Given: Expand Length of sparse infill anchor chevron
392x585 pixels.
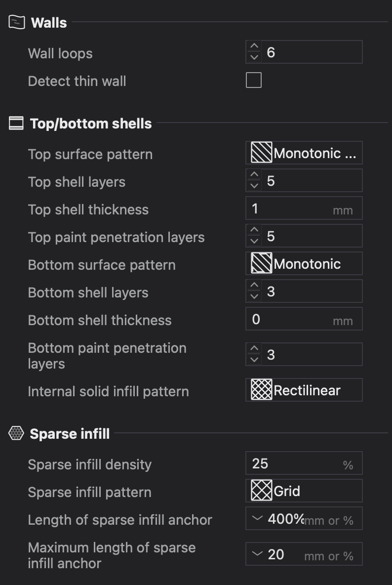Looking at the screenshot, I should 258,518.
